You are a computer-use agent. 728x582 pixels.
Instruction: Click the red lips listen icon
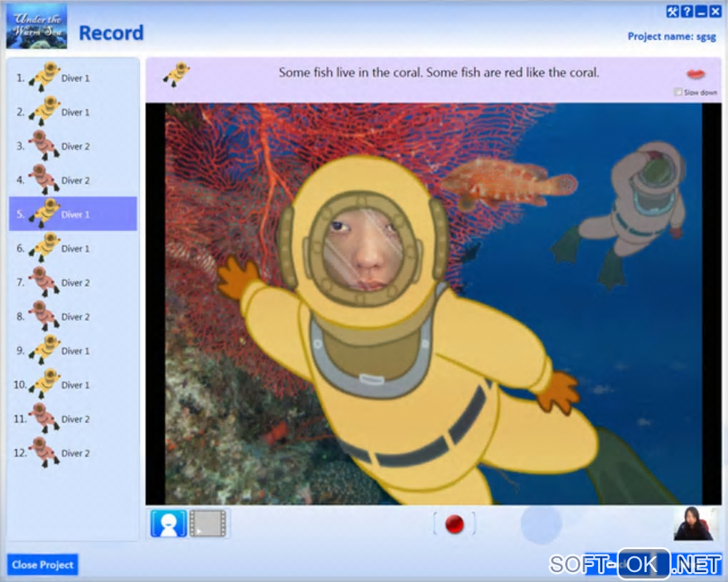click(x=696, y=73)
